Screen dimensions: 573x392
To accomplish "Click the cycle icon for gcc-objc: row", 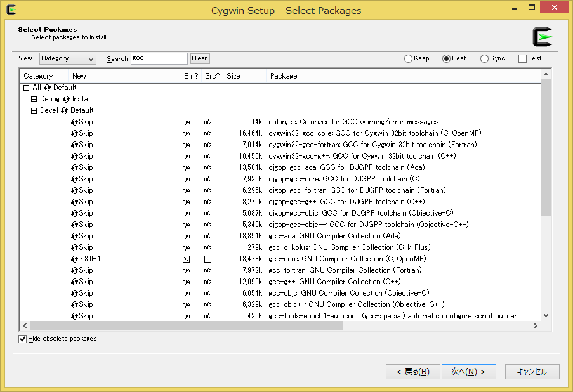I will coord(74,293).
